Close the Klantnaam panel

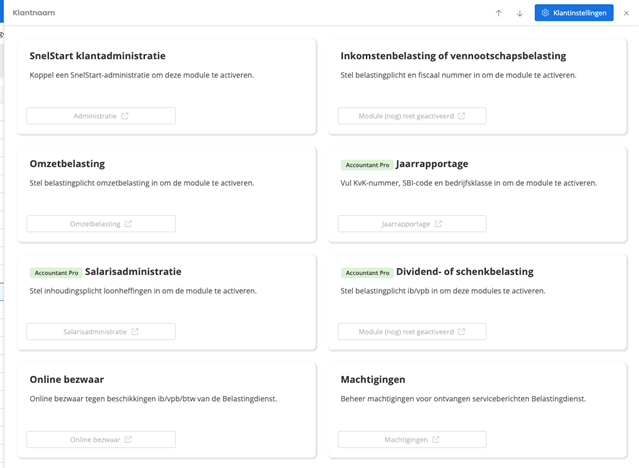[x=626, y=13]
